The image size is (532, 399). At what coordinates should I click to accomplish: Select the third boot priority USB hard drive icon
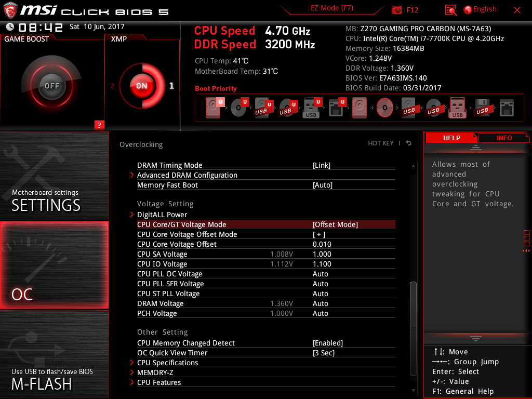[263, 108]
